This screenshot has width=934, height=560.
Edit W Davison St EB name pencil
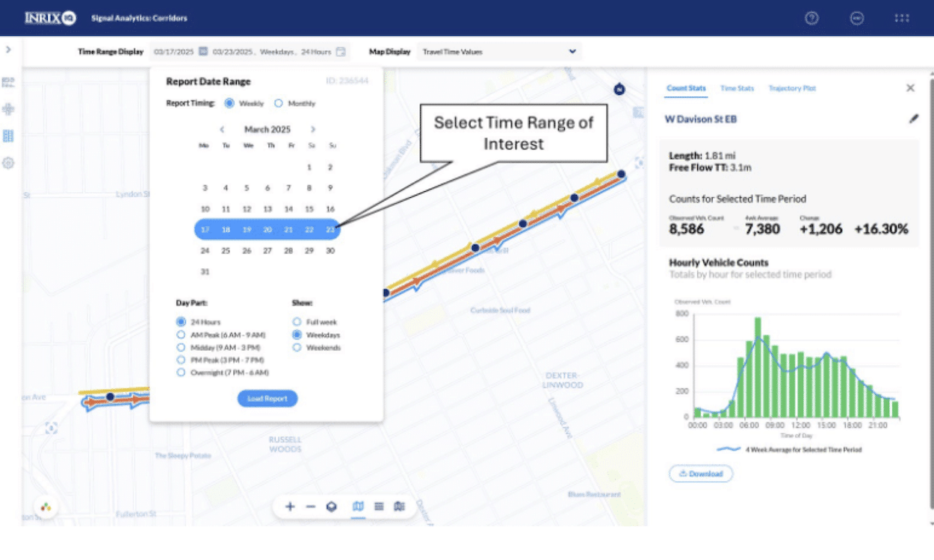913,119
